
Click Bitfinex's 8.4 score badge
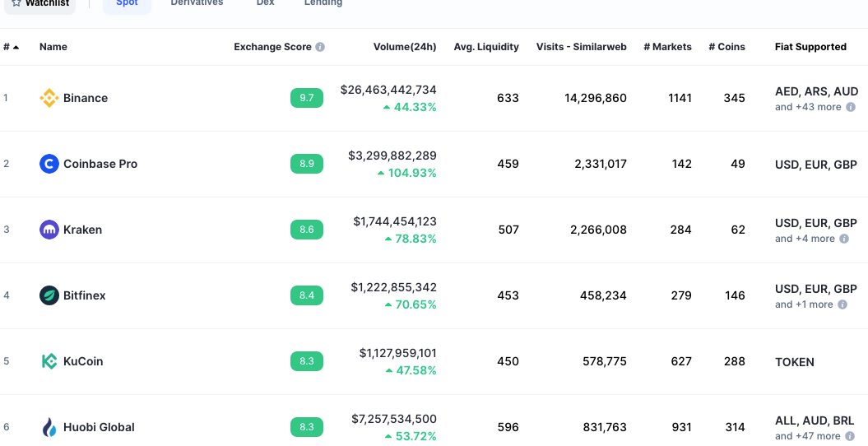tap(307, 295)
